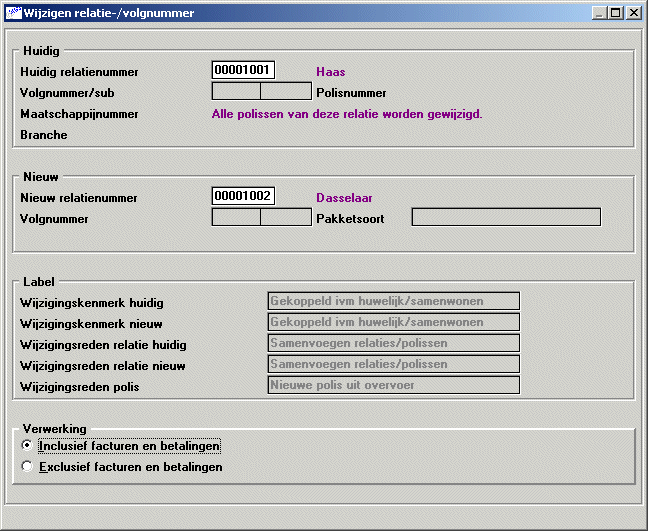Click the application icon in the title bar
The height and width of the screenshot is (531, 648).
pyautogui.click(x=14, y=13)
